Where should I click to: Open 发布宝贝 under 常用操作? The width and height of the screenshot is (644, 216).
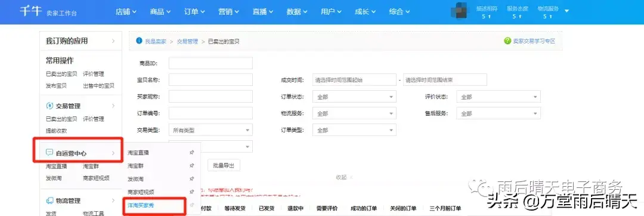[x=56, y=86]
